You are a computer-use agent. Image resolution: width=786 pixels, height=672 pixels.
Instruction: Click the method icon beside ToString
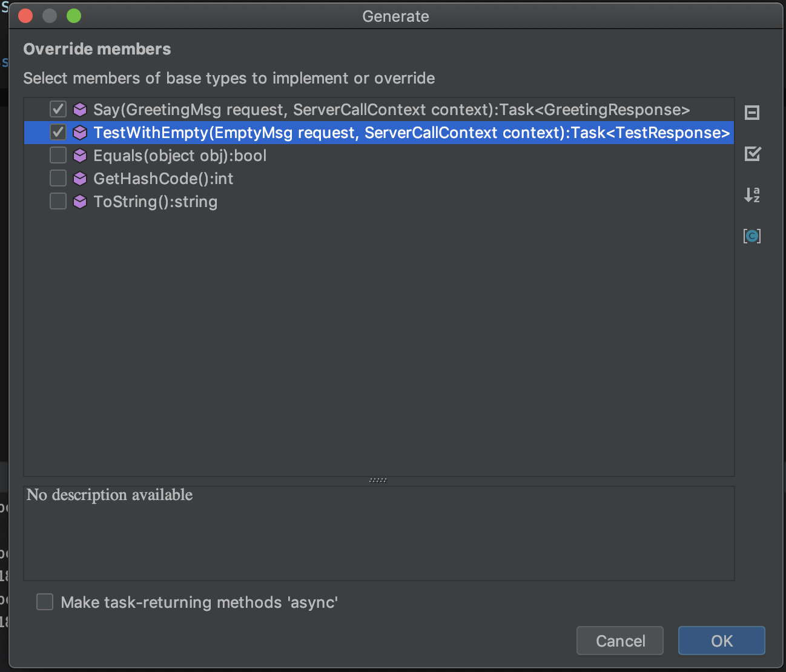coord(80,202)
